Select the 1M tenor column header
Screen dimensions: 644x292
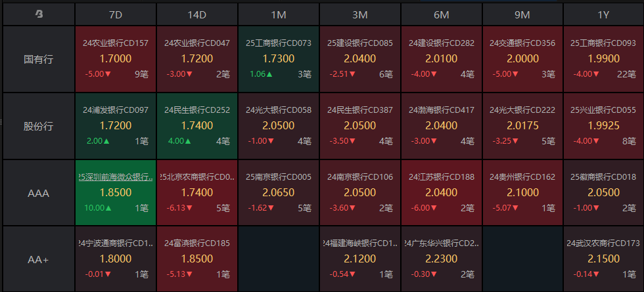point(279,14)
